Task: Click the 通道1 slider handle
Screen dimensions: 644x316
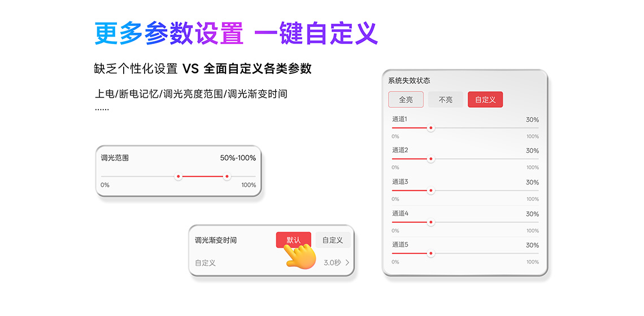Action: (430, 128)
